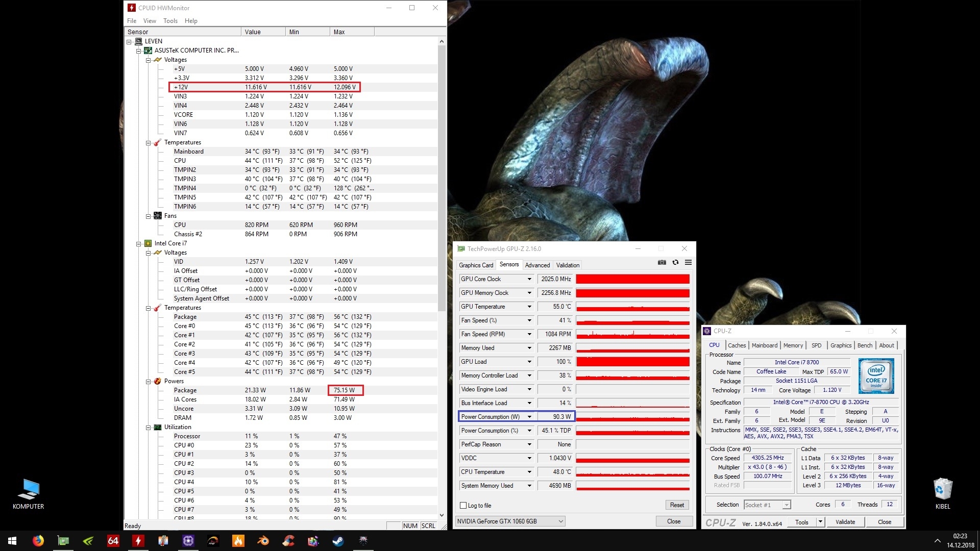980x551 pixels.
Task: Open Steam from the taskbar
Action: point(338,541)
